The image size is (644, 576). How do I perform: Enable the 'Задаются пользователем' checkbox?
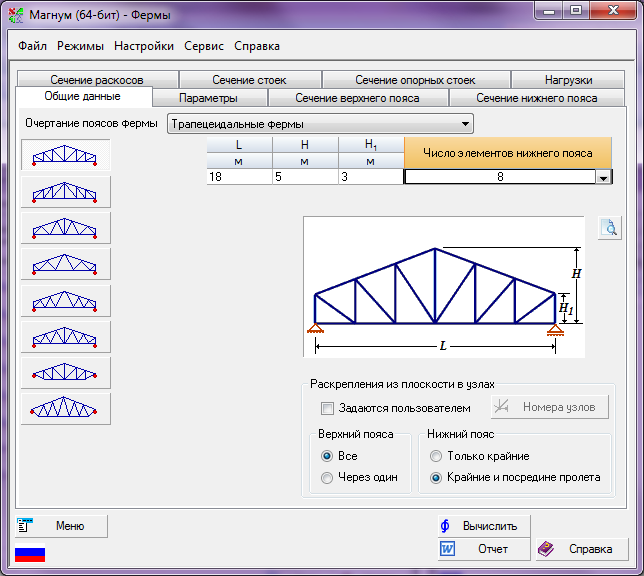pyautogui.click(x=327, y=408)
